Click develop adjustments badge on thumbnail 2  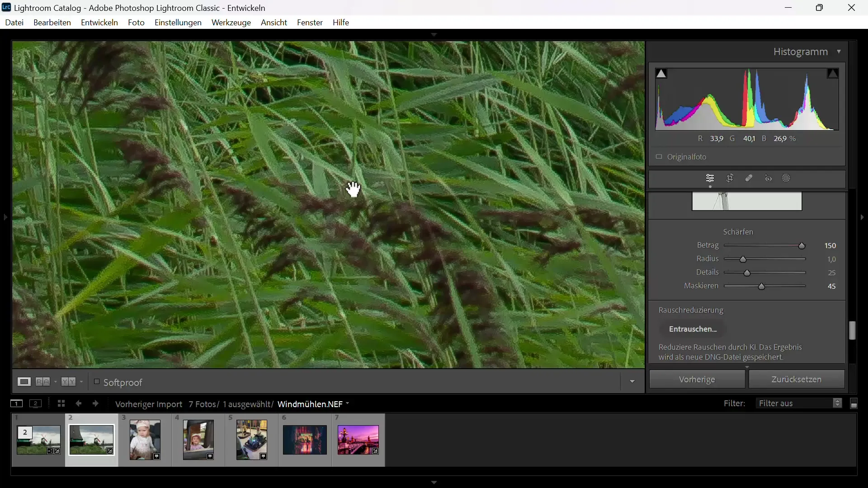[110, 451]
